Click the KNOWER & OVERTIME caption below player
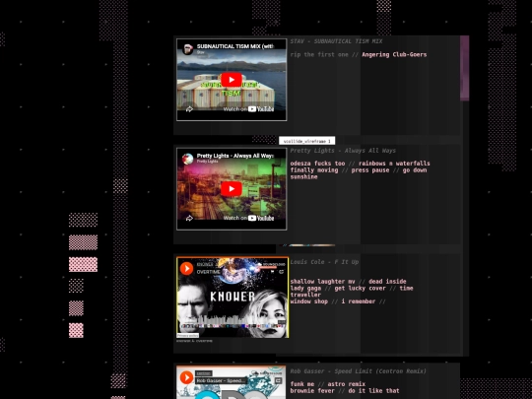Screen dimensions: 532x399 (194, 341)
